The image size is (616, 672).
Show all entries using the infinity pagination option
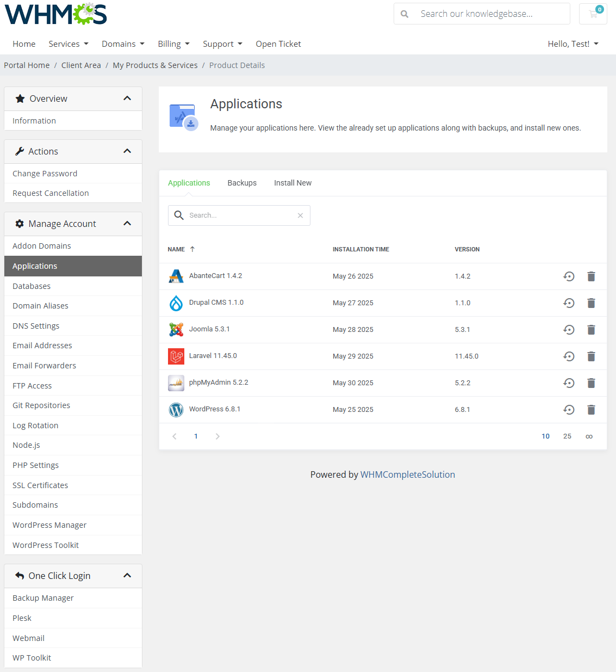pos(589,436)
